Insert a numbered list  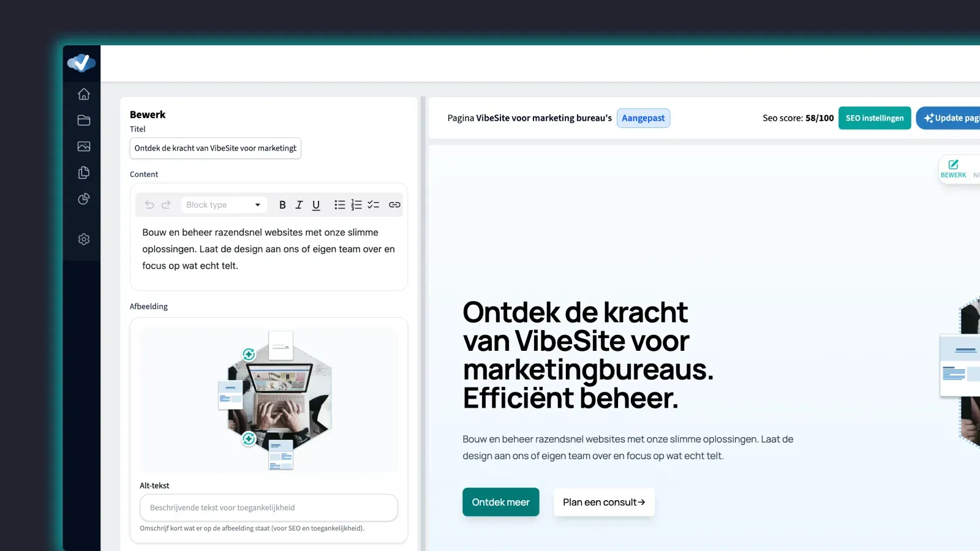pos(356,205)
